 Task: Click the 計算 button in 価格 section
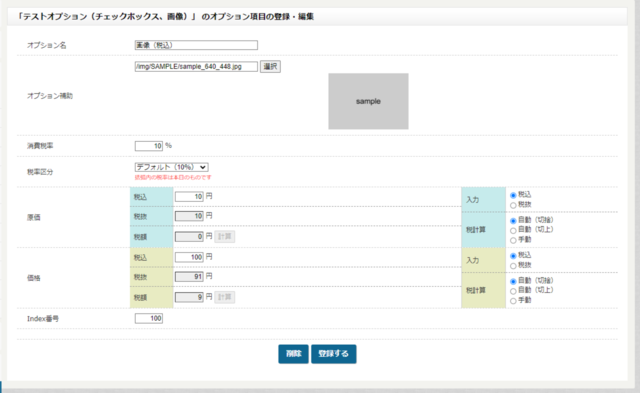coord(224,297)
